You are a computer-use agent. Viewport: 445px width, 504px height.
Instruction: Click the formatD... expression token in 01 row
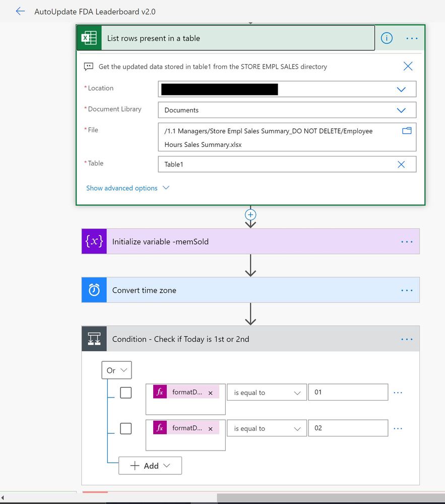[186, 392]
